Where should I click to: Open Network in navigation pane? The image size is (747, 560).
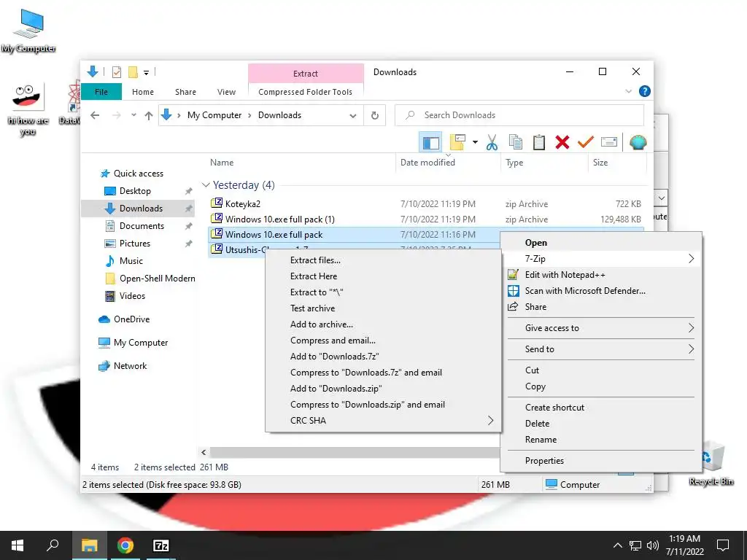pos(130,366)
